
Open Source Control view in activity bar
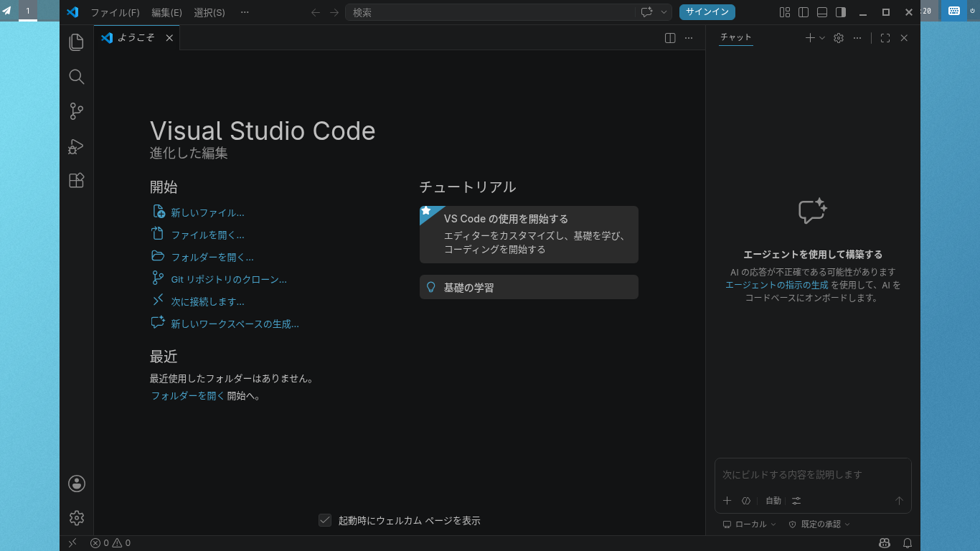coord(77,111)
